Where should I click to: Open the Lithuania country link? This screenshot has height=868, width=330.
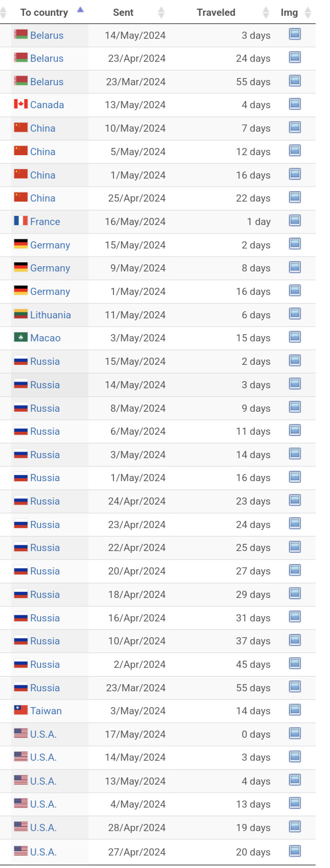[50, 315]
